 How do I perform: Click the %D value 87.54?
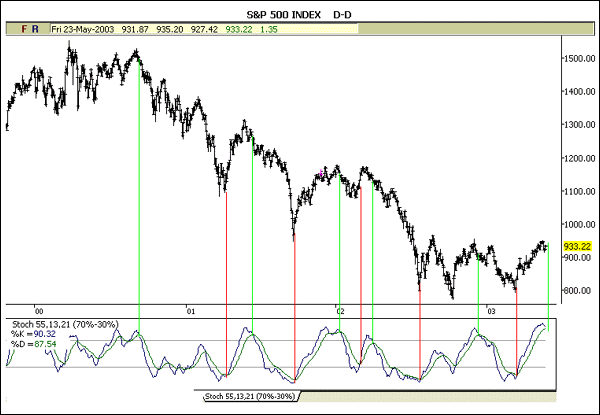tap(45, 344)
